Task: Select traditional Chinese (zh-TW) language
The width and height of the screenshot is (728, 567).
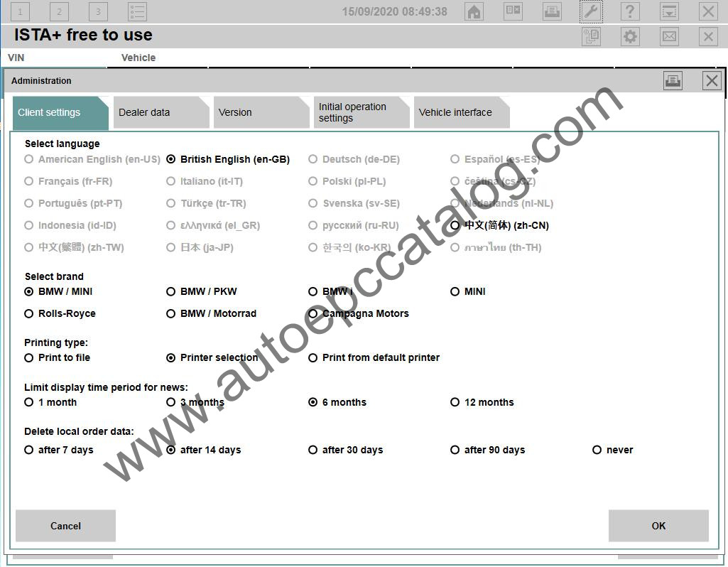Action: [x=75, y=247]
